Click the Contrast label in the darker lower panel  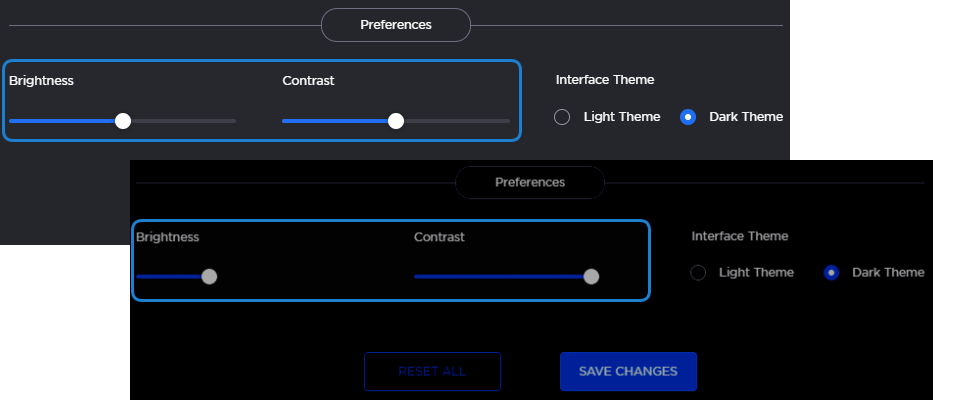[x=439, y=237]
